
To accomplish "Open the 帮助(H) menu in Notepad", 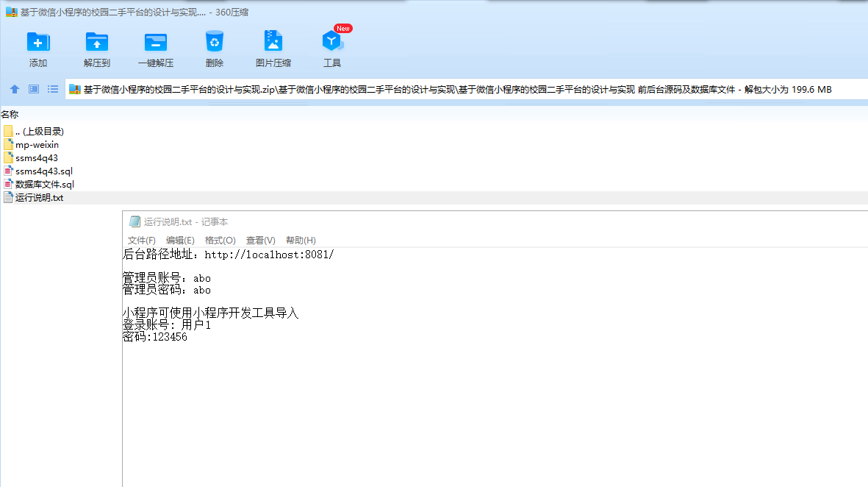I will click(301, 240).
